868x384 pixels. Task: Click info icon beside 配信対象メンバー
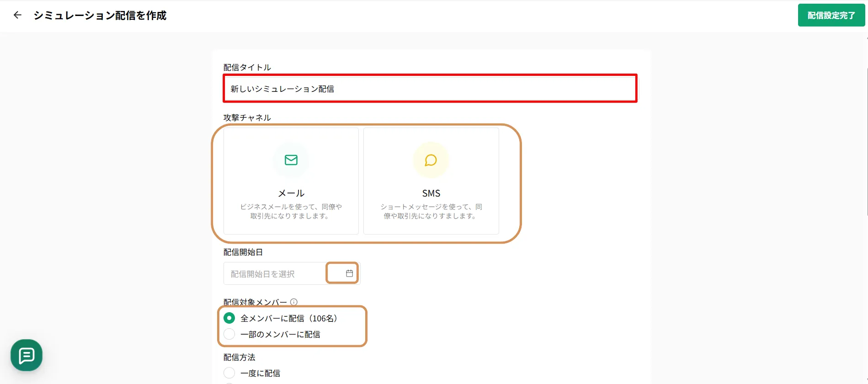pyautogui.click(x=294, y=302)
